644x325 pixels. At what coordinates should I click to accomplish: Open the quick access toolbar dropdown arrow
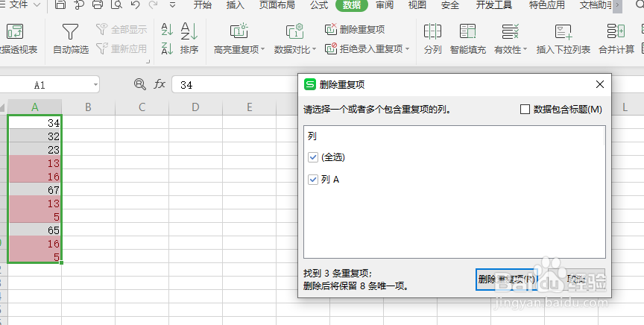(x=172, y=5)
